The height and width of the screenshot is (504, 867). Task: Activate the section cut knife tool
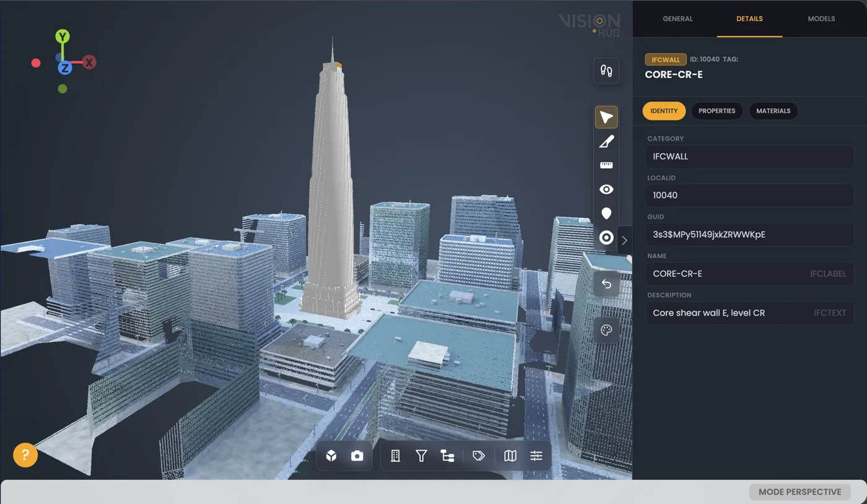(606, 142)
